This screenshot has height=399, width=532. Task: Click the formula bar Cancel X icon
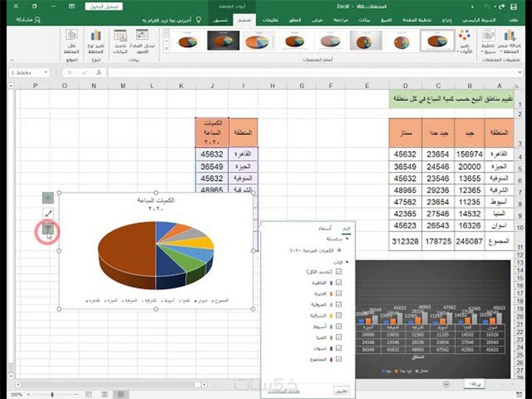click(70, 72)
